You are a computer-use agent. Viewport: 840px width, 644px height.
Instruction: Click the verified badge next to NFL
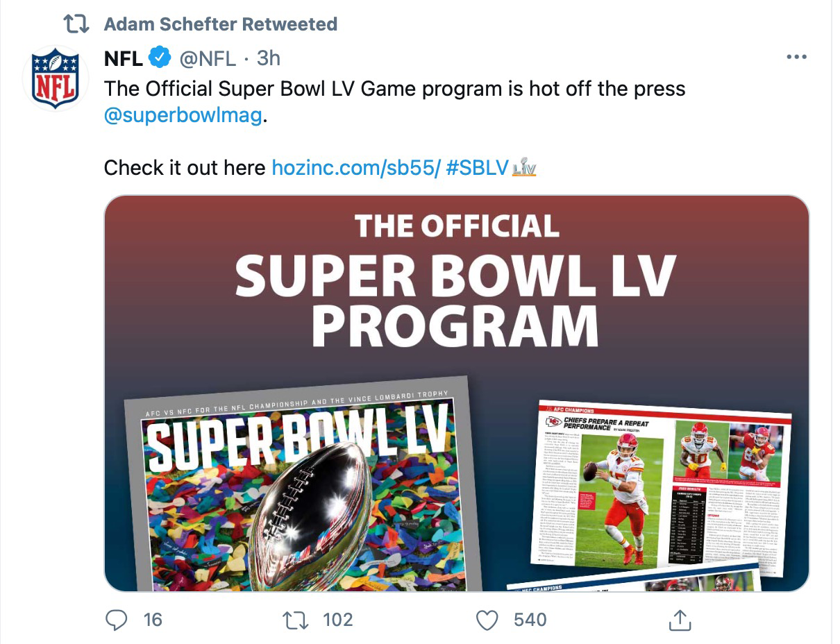(x=160, y=58)
